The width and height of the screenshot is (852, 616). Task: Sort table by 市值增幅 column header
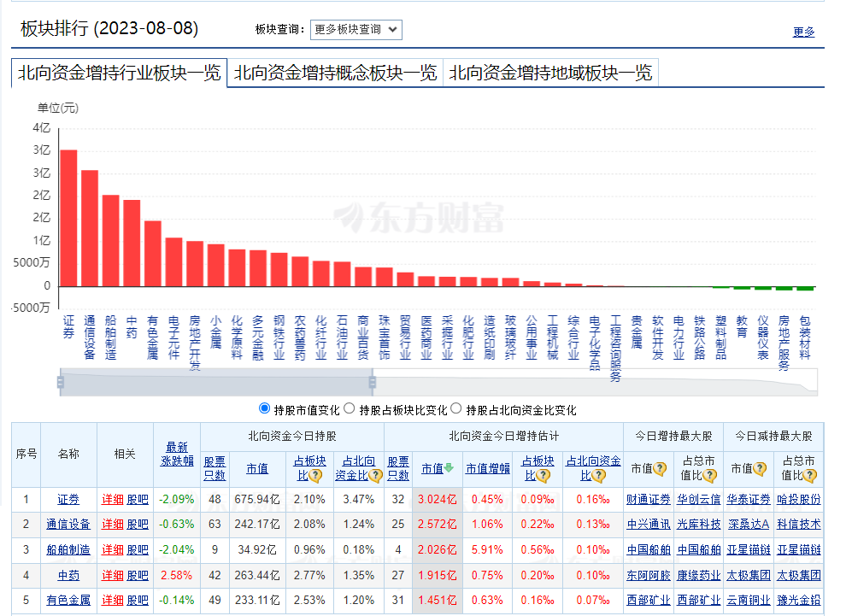(x=488, y=468)
